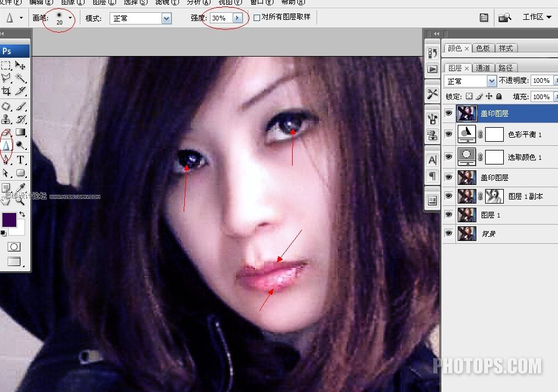
Task: Select the Clone Stamp tool
Action: pos(6,119)
